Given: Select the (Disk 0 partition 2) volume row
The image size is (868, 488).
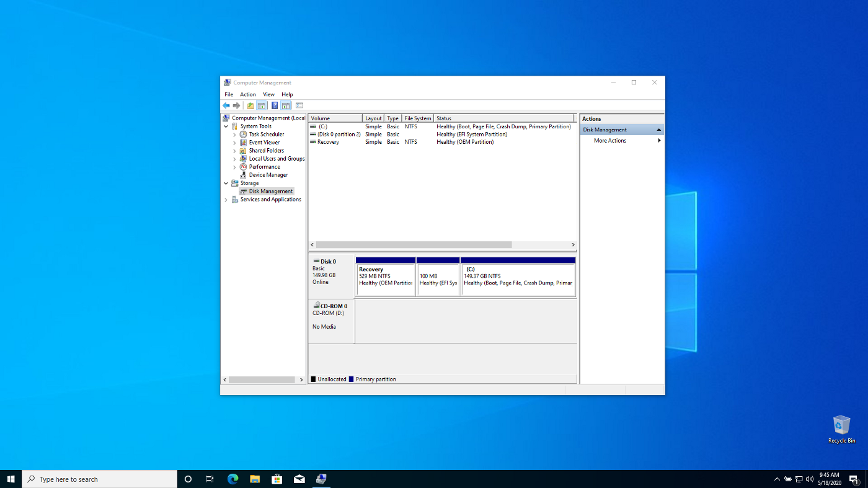Looking at the screenshot, I should [441, 134].
